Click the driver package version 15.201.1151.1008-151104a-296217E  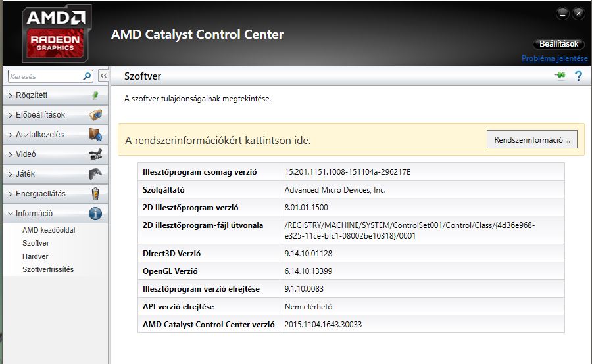[347, 172]
